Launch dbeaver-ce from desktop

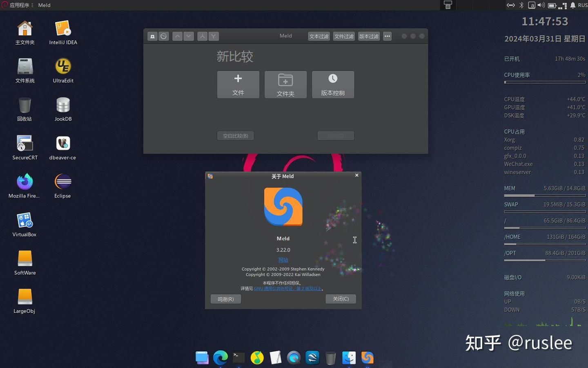(x=62, y=148)
